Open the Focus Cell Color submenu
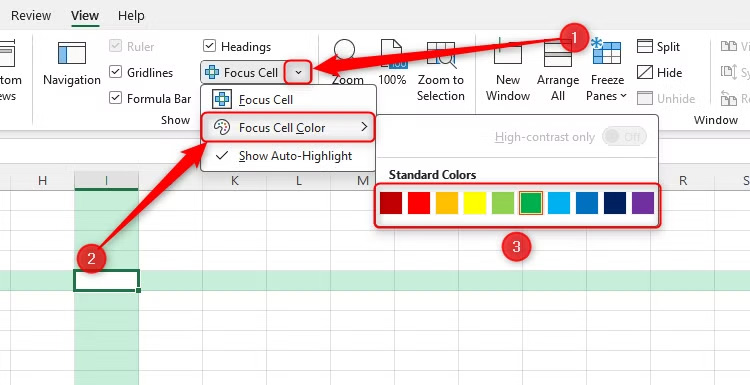The image size is (750, 385). tap(288, 127)
